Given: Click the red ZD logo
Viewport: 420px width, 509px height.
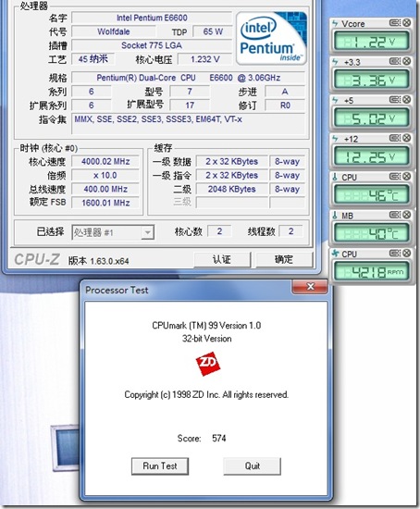Looking at the screenshot, I should 208,364.
